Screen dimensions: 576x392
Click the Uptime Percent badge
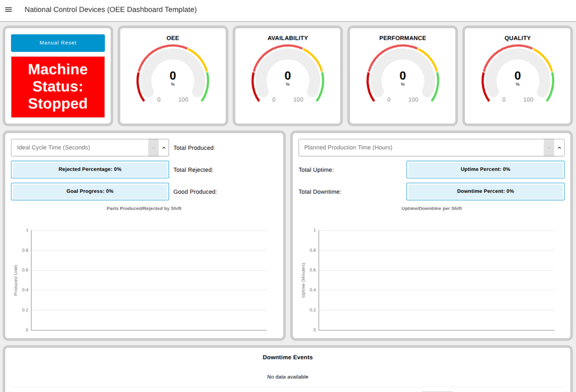point(485,169)
